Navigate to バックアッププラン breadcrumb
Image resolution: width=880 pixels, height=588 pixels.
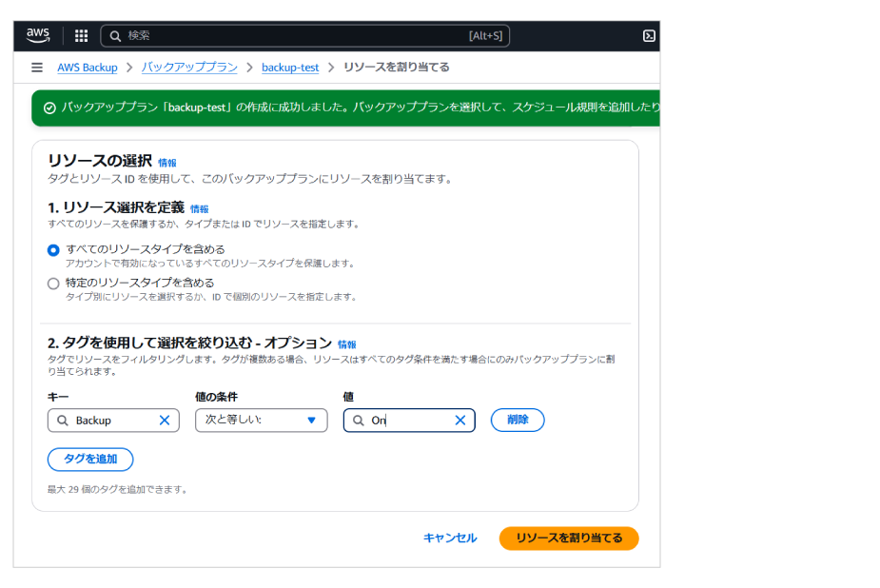pos(189,68)
